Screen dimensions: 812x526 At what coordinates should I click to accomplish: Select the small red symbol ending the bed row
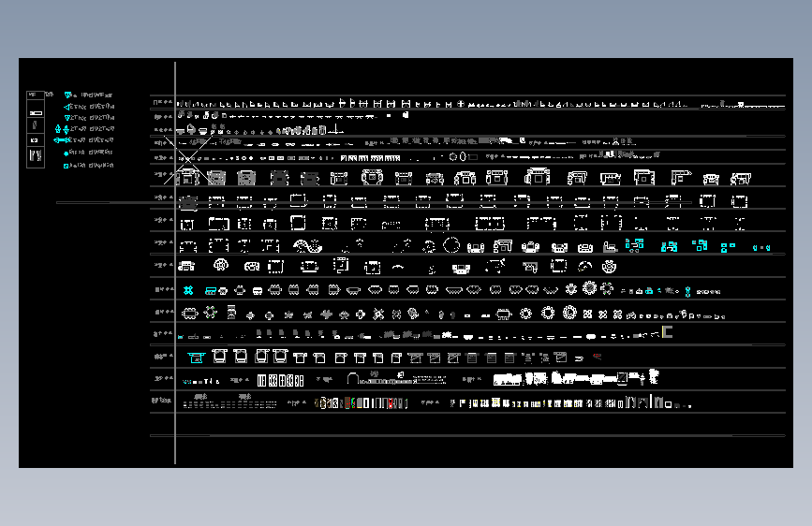pyautogui.click(x=598, y=357)
